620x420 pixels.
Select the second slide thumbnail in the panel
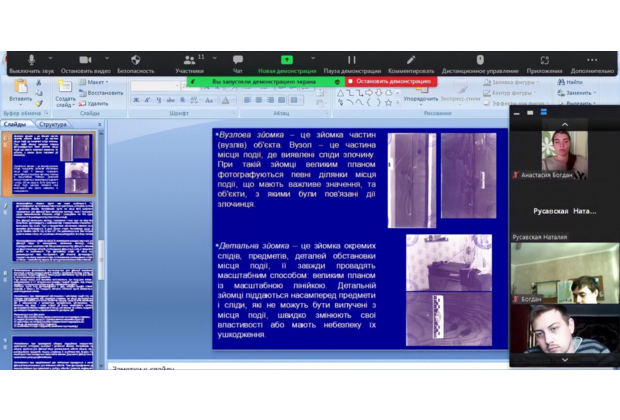51,231
